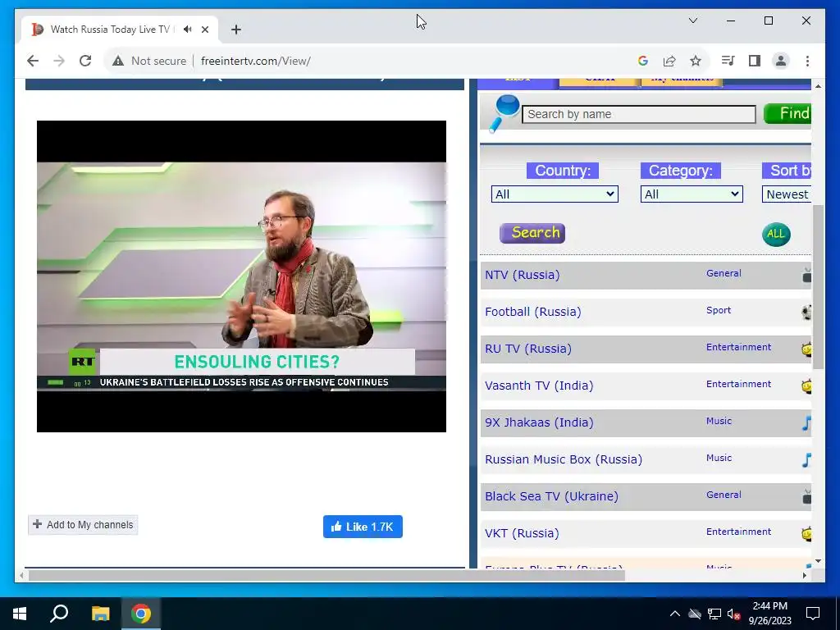The height and width of the screenshot is (630, 840).
Task: Click the page's horizontal scrollbar
Action: click(326, 576)
